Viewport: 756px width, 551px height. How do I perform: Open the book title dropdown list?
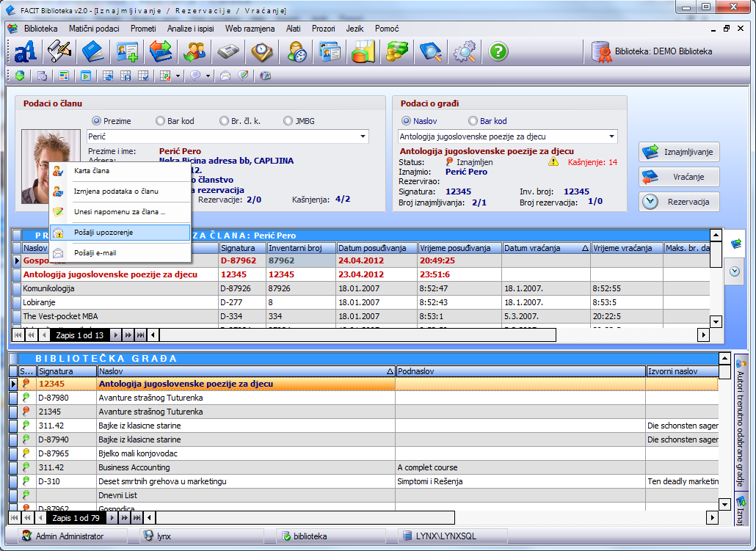click(611, 136)
